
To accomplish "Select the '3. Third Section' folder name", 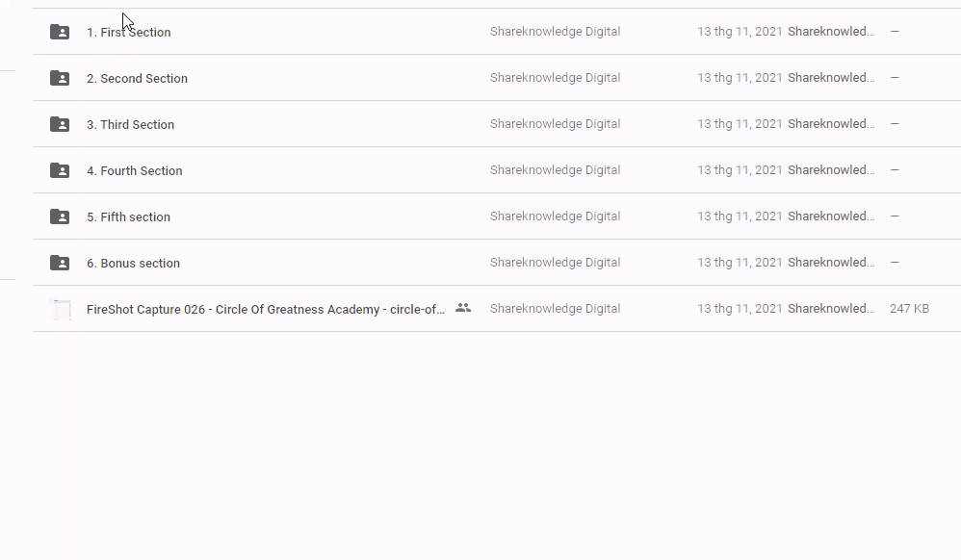I will (131, 124).
